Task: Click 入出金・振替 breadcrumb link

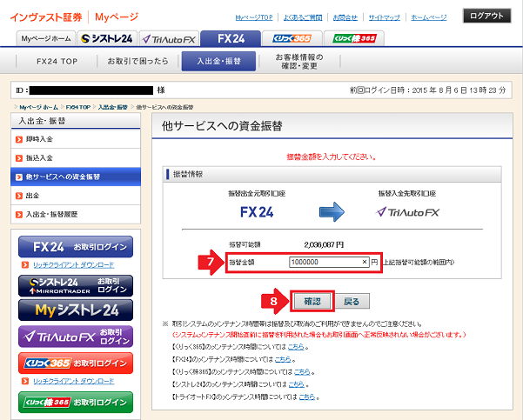Action: click(113, 107)
